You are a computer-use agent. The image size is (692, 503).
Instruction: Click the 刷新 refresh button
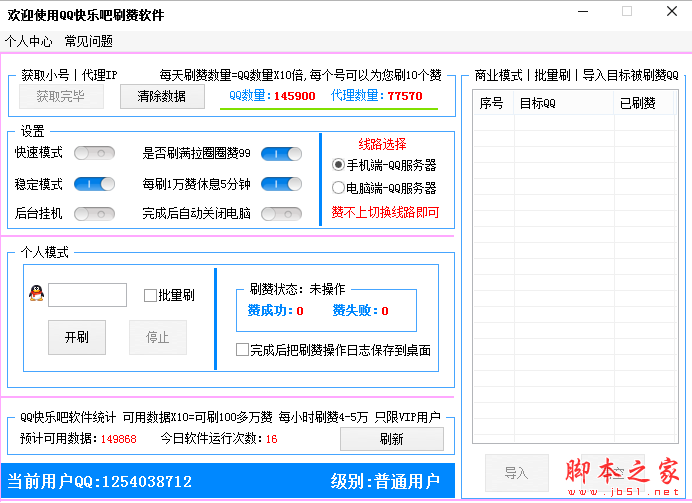(x=391, y=439)
